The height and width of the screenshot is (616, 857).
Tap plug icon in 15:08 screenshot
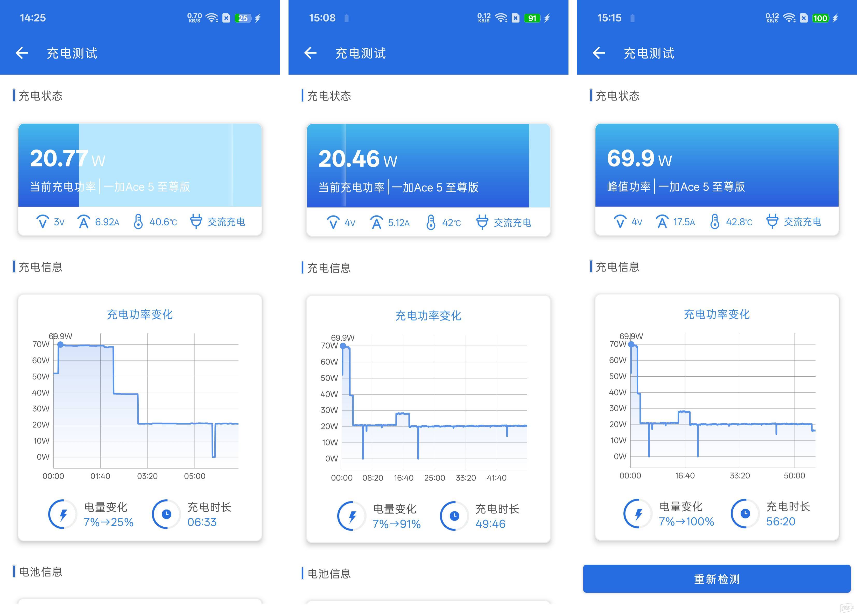[x=482, y=222]
